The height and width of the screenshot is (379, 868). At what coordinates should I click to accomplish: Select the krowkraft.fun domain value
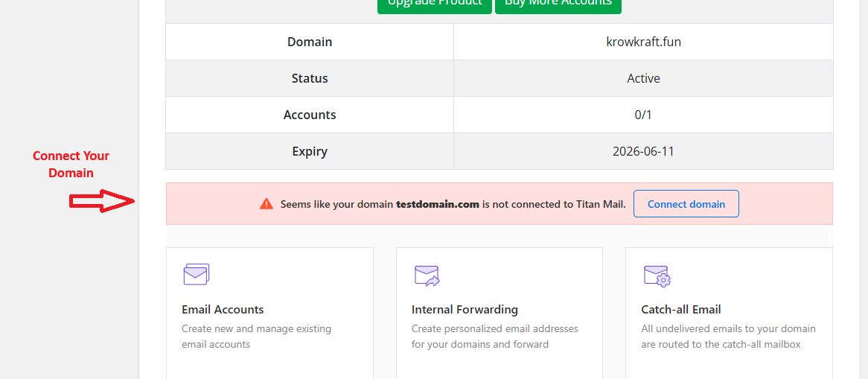click(x=643, y=42)
